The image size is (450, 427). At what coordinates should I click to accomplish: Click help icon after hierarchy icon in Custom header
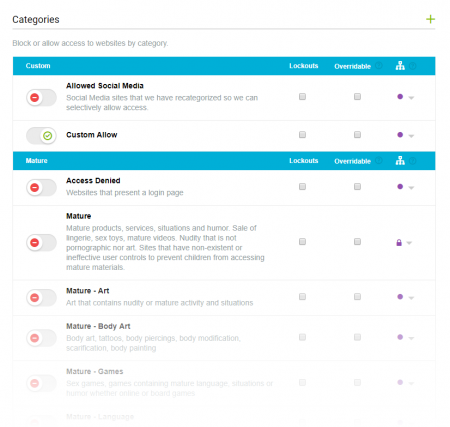coord(413,66)
